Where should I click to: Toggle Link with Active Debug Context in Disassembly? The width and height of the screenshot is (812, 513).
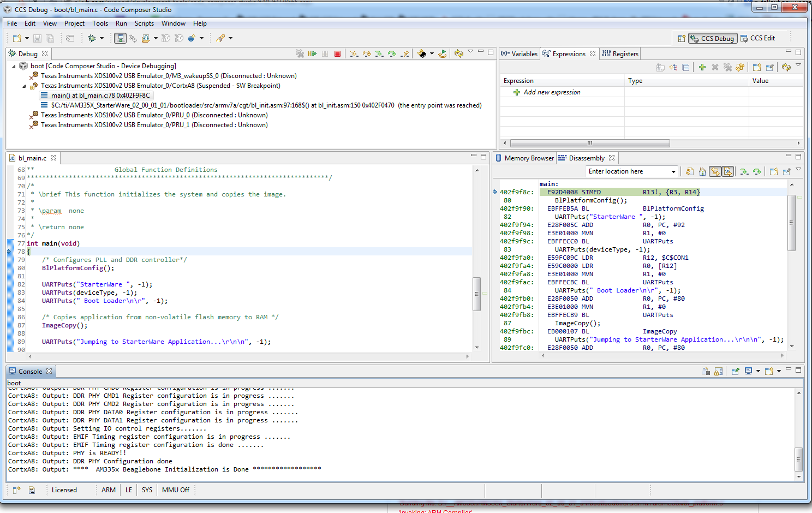point(715,171)
